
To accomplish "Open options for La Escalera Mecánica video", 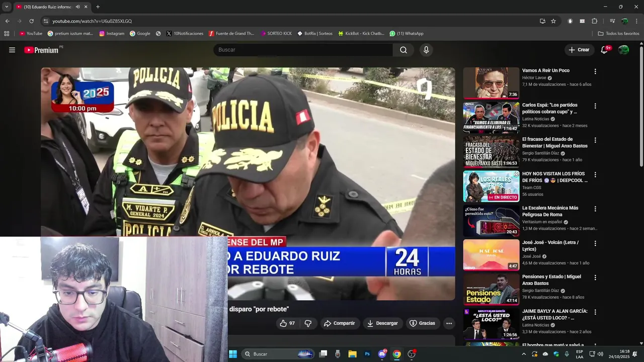I will (x=595, y=209).
